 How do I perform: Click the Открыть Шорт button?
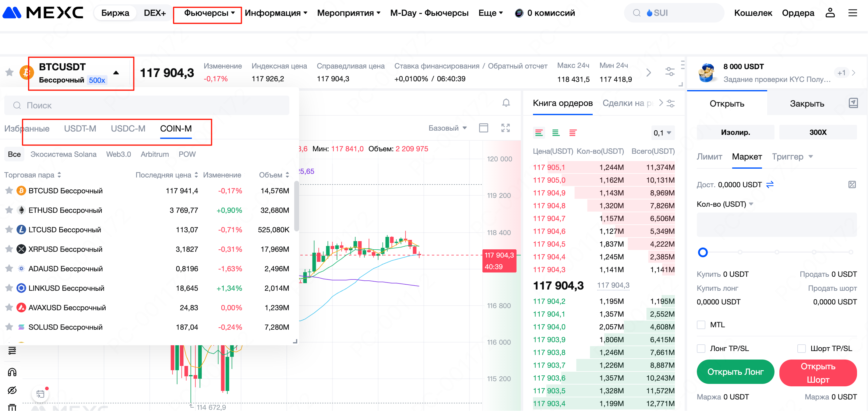[x=818, y=373]
